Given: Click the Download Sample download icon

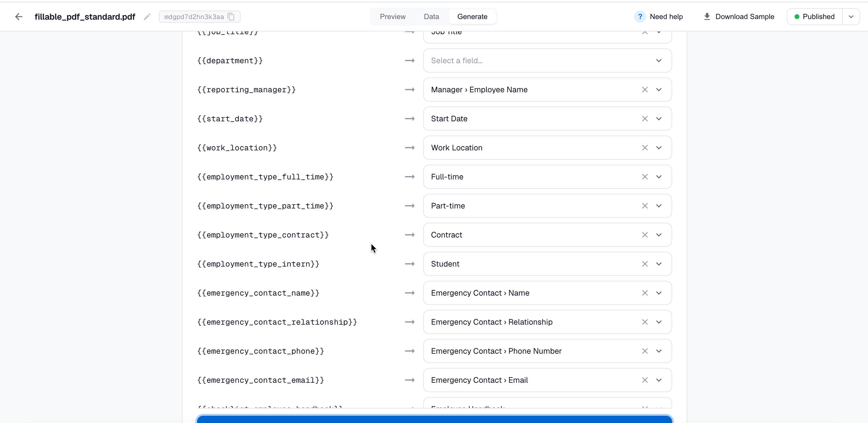Looking at the screenshot, I should pyautogui.click(x=707, y=17).
